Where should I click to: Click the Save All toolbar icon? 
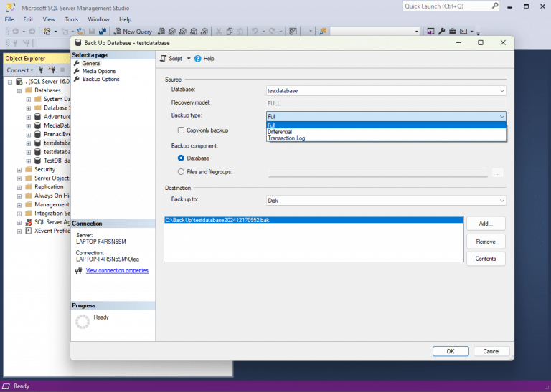click(103, 32)
